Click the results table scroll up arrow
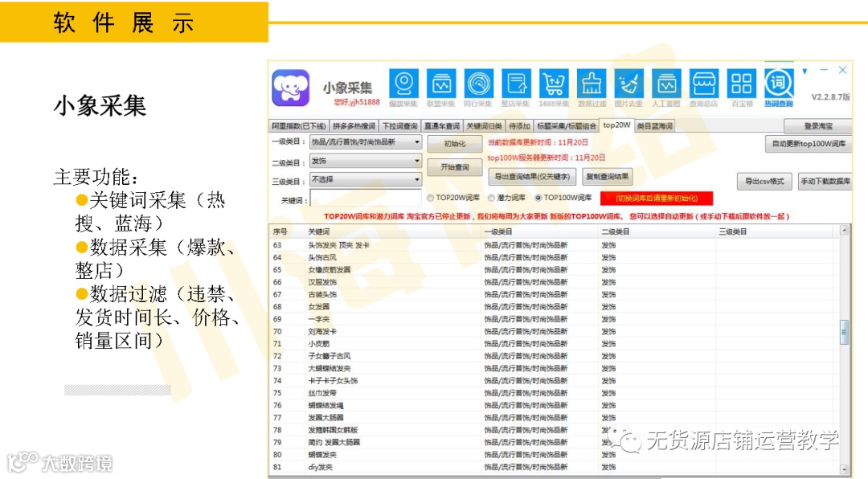Screen dimensions: 868x479 844,231
